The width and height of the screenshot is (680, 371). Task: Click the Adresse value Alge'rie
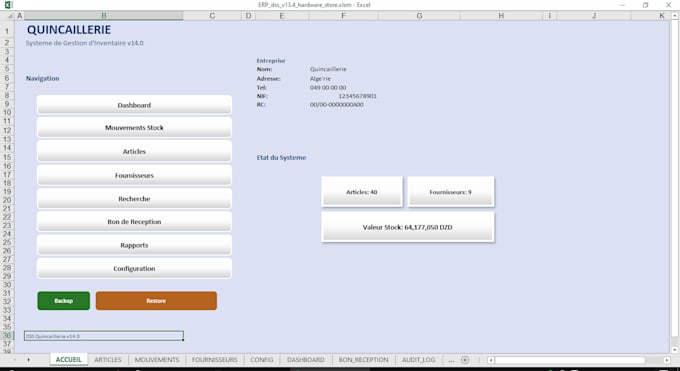tap(320, 79)
